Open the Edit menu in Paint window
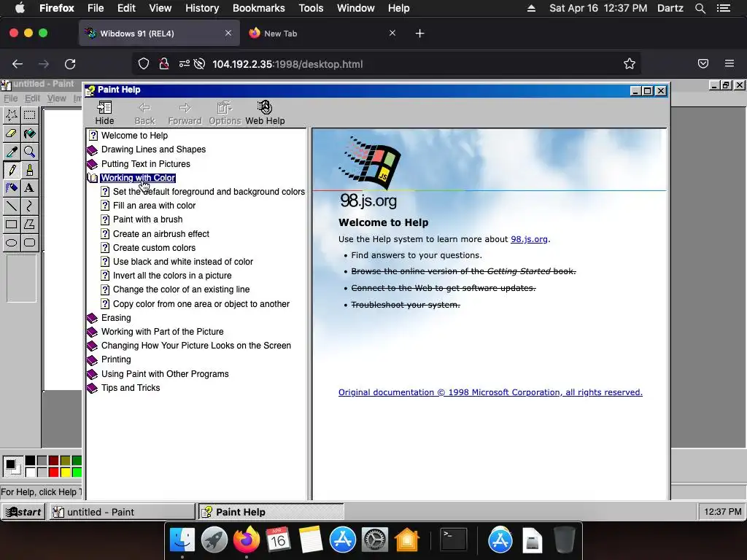Viewport: 747px width, 560px height. [32, 98]
